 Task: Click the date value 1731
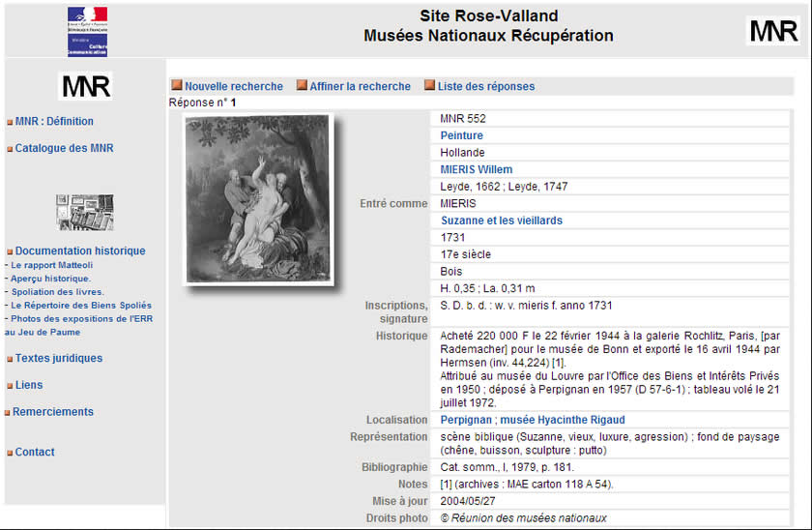[452, 238]
